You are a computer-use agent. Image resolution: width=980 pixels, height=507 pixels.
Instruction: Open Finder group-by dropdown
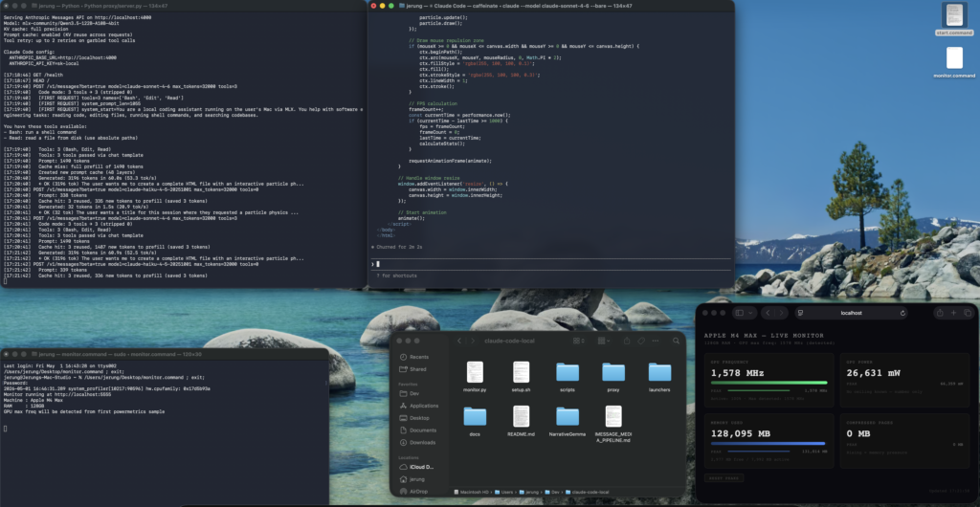[603, 341]
